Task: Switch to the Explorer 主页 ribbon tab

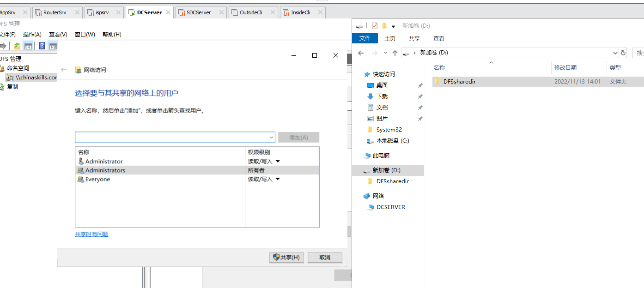Action: (390, 39)
